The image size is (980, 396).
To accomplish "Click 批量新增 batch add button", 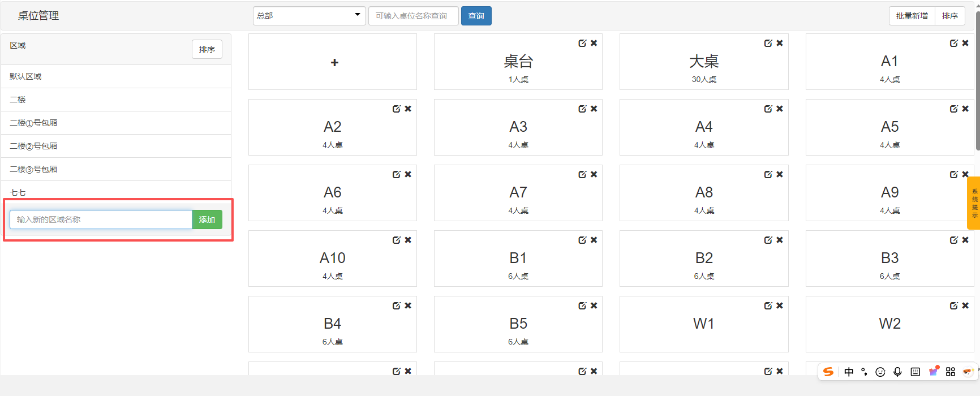I will pyautogui.click(x=912, y=16).
